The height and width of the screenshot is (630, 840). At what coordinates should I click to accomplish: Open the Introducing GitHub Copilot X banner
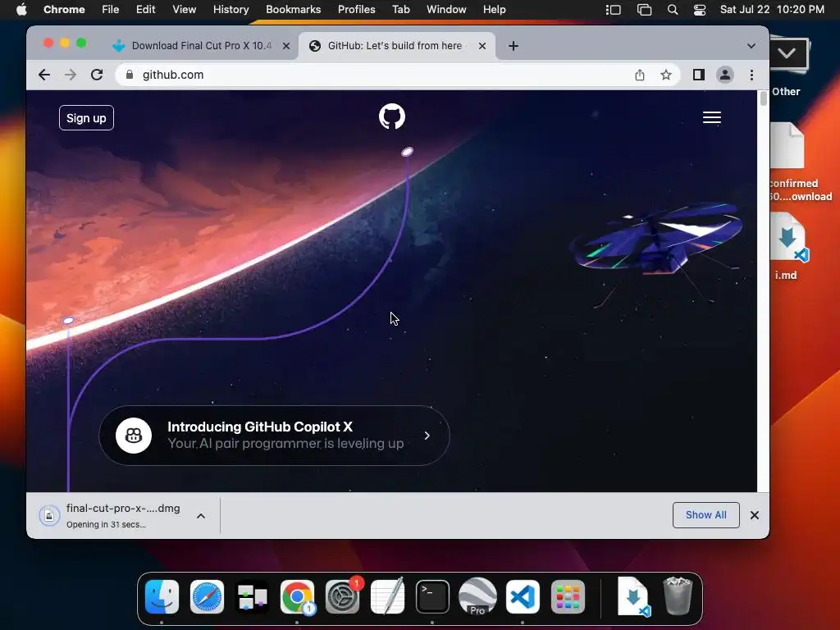click(274, 435)
